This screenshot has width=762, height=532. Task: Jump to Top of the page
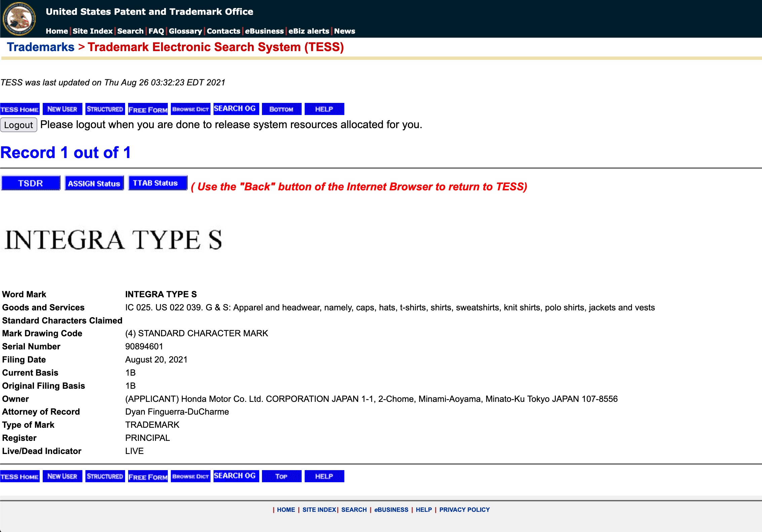[x=282, y=476]
